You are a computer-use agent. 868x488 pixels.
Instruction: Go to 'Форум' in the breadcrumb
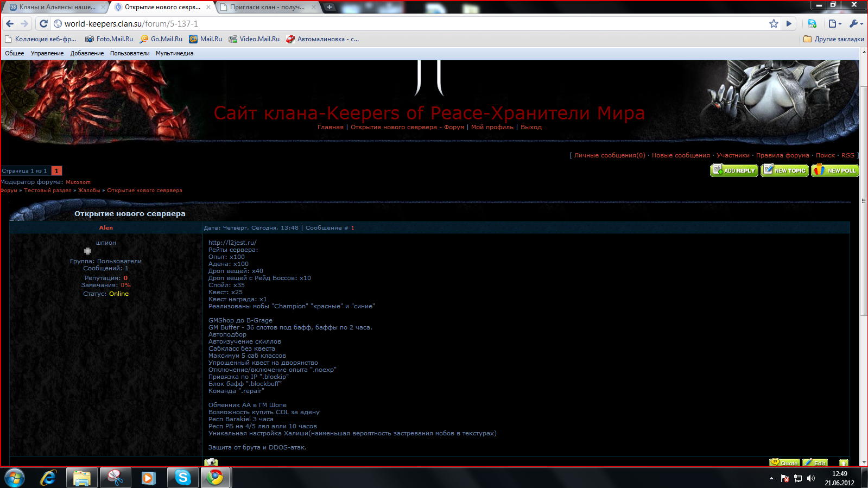click(x=9, y=191)
